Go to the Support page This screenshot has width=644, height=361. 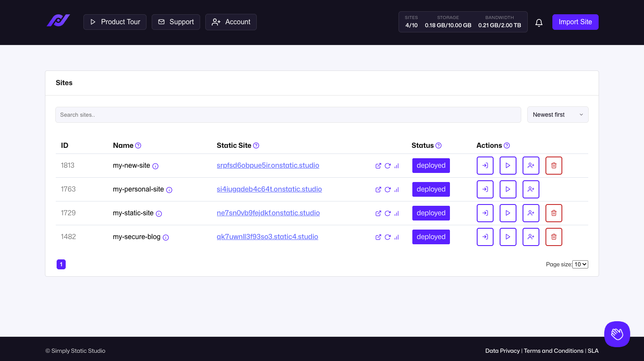point(176,22)
